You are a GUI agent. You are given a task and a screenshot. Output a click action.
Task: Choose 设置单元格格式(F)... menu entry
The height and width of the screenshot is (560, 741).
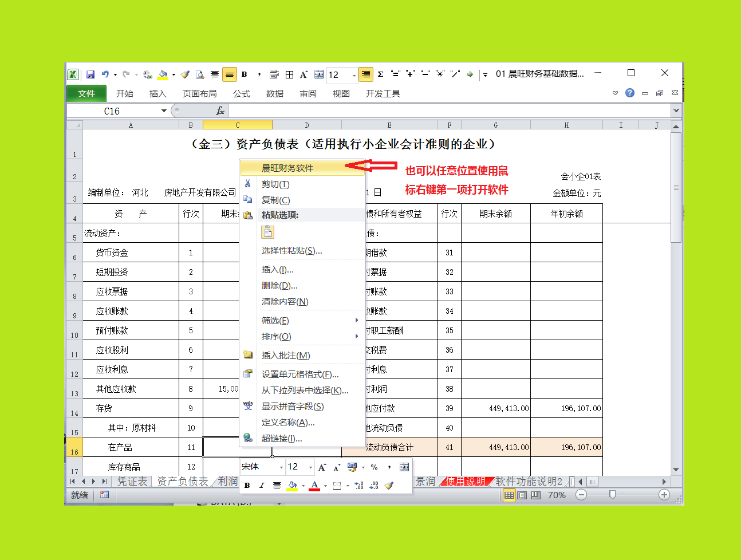click(300, 374)
